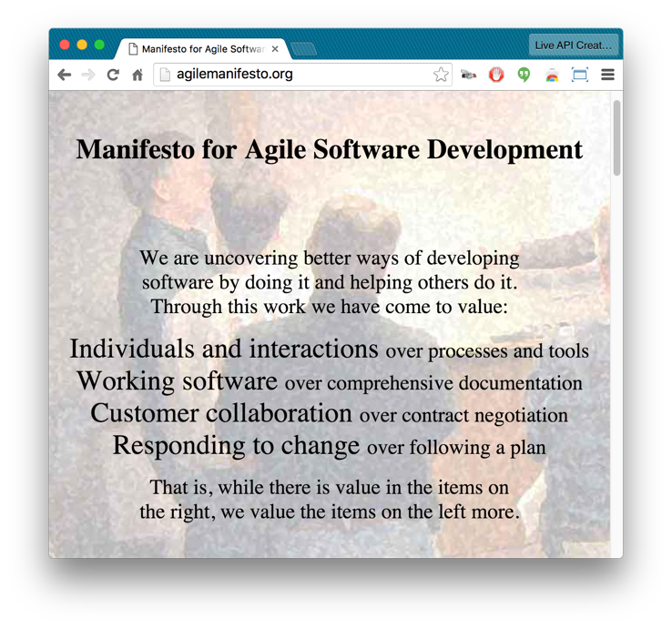Click the Live API Creat... profile button
Image resolution: width=672 pixels, height=628 pixels.
click(x=574, y=45)
